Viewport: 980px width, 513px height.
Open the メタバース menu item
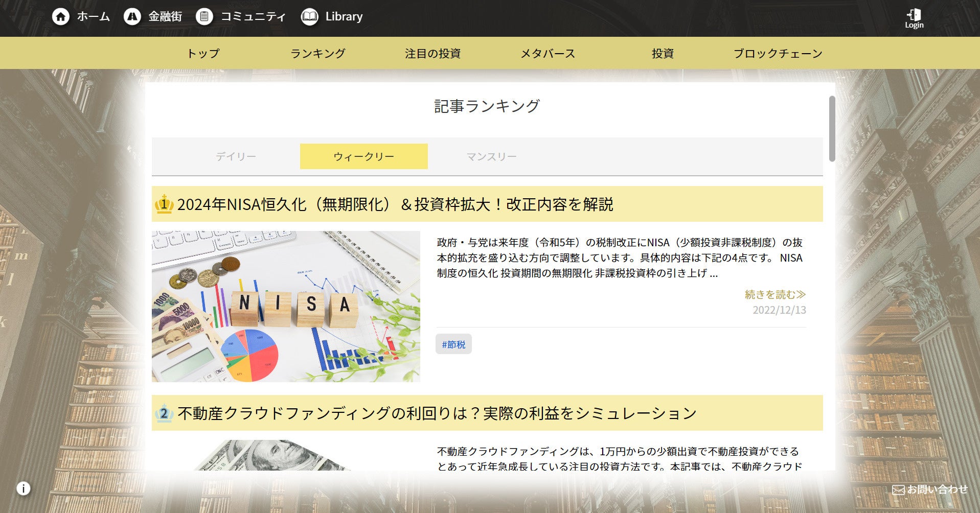(x=548, y=53)
